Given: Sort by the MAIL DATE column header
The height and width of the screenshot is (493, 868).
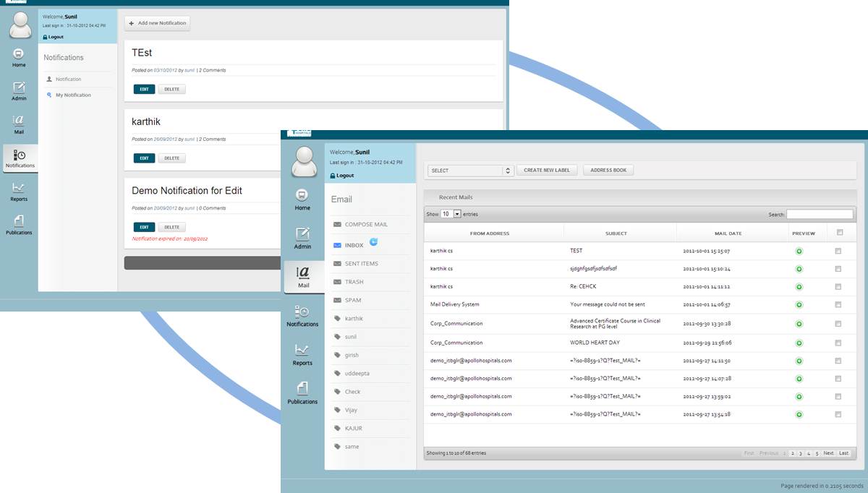Looking at the screenshot, I should click(732, 233).
